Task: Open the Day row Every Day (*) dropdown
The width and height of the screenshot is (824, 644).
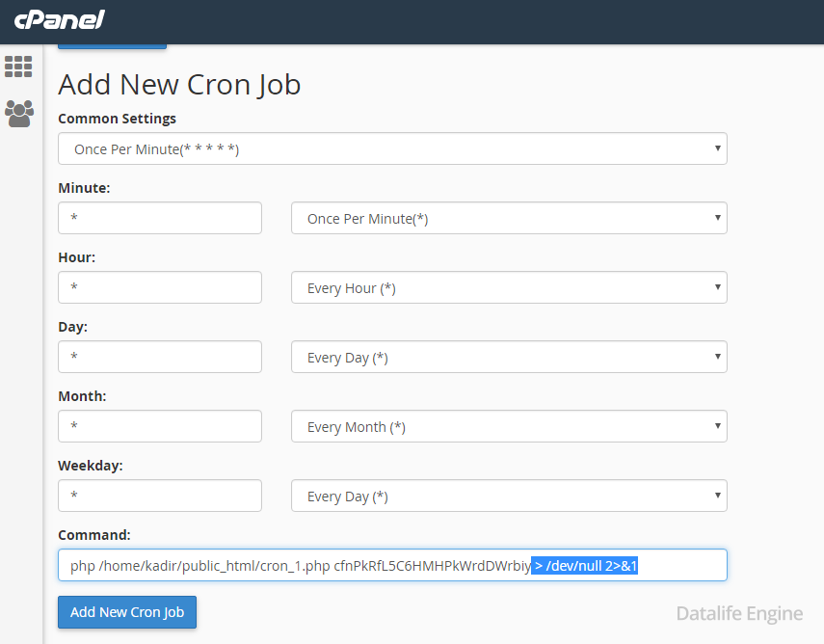Action: [x=509, y=357]
